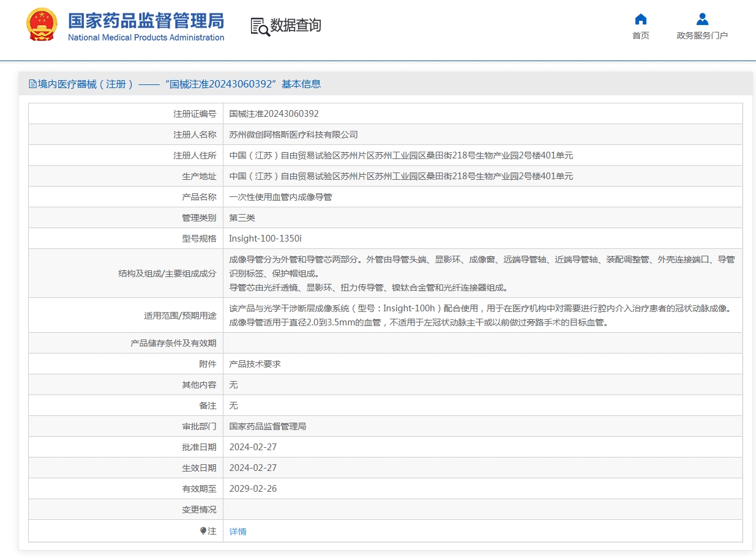This screenshot has height=556, width=756.
Task: Click the 政务服务门户 label
Action: pos(702,35)
